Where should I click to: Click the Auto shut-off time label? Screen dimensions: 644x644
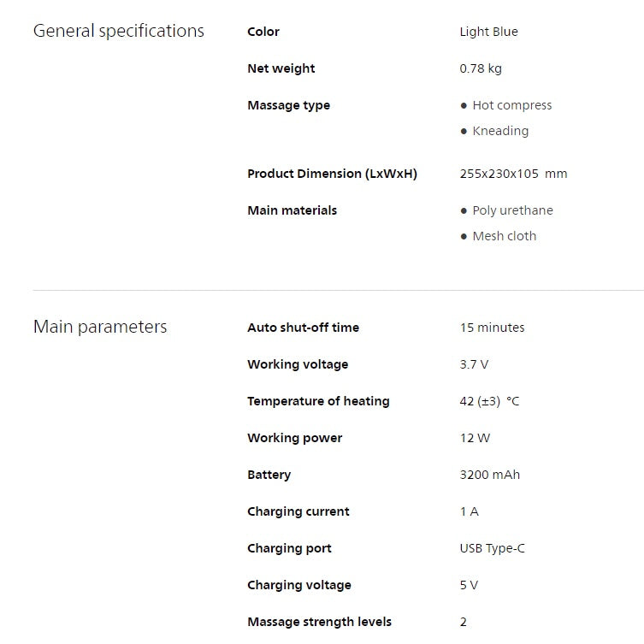point(303,328)
